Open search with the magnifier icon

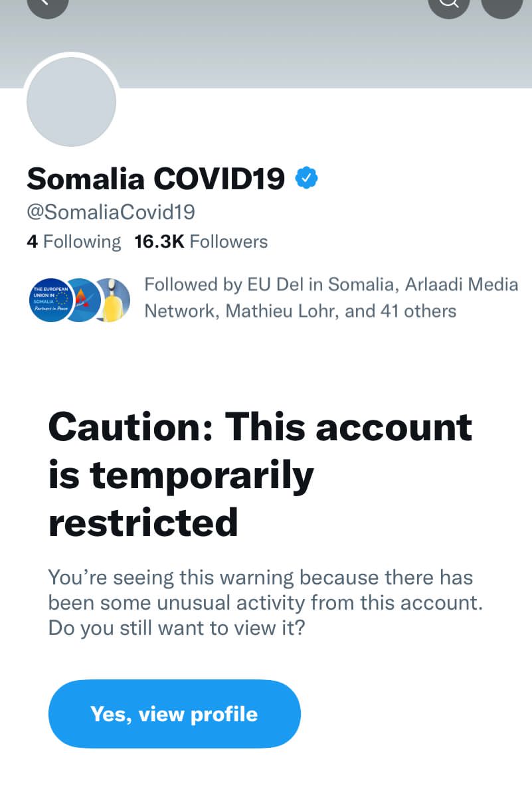point(449,5)
